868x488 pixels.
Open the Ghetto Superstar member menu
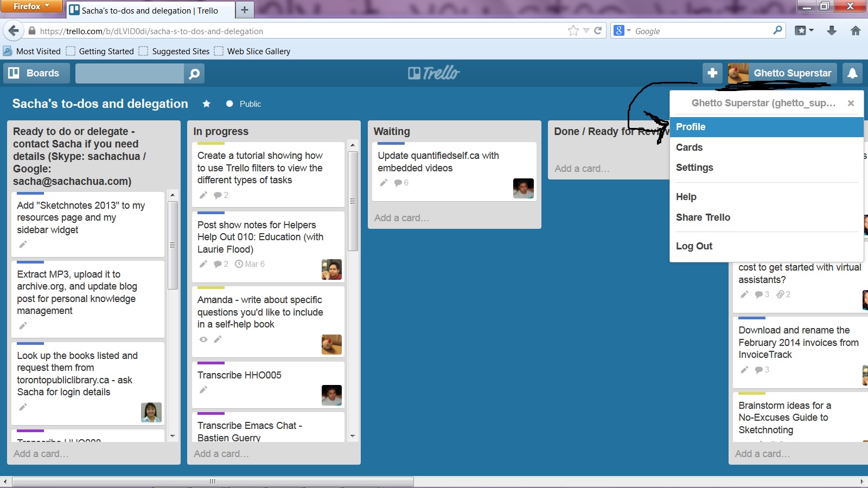click(782, 73)
